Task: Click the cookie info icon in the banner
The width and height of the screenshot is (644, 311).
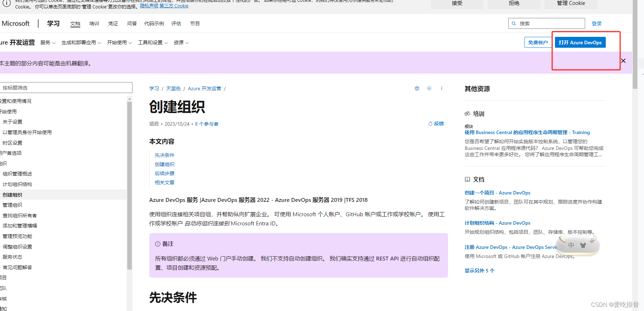Action: [7, 3]
